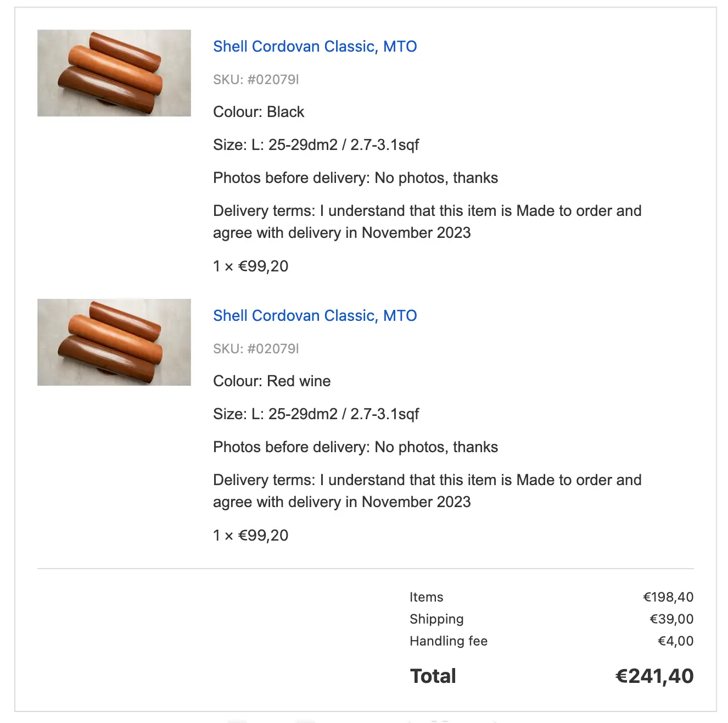Viewport: 728px width, 723px height.
Task: Click the Size line of the Black item
Action: pos(316,145)
